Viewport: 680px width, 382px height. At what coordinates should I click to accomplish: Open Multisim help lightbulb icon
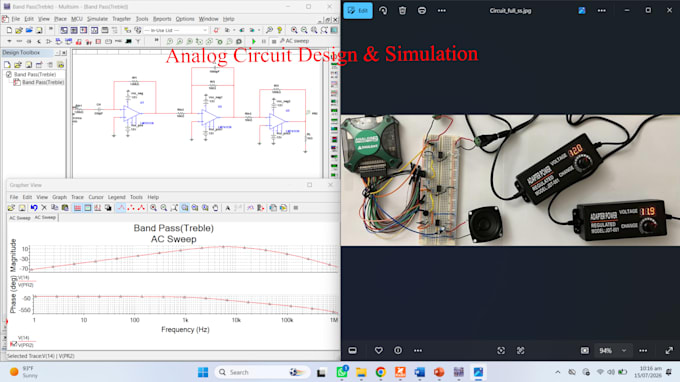280,30
